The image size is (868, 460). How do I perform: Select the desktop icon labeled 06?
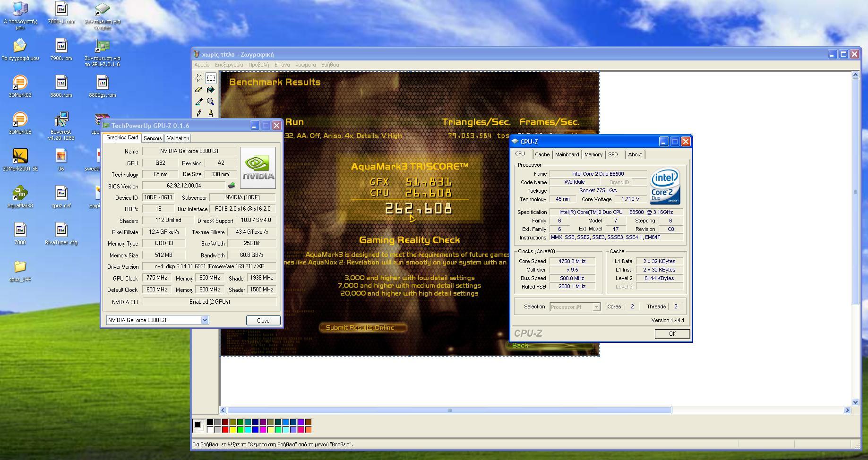click(x=61, y=160)
